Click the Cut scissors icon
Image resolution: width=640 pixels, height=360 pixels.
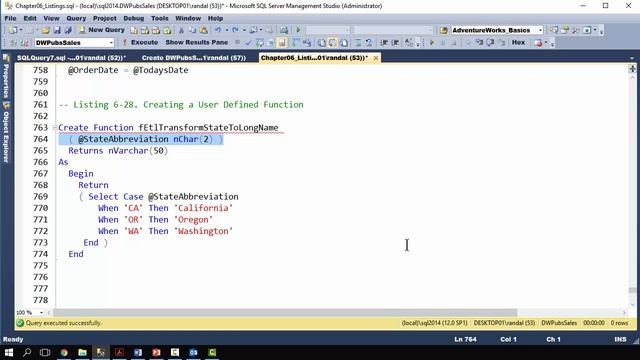[x=181, y=30]
